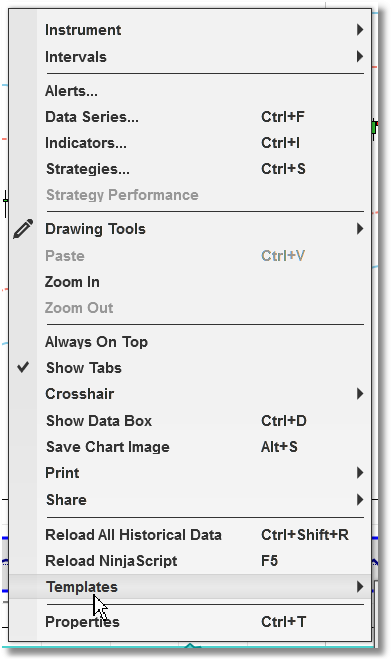Toggle Show Data Box
Screen dimensions: 392x662
click(190, 421)
